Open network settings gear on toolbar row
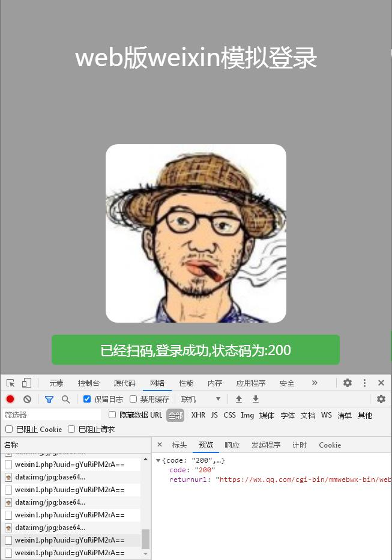The image size is (392, 560). pos(381,399)
